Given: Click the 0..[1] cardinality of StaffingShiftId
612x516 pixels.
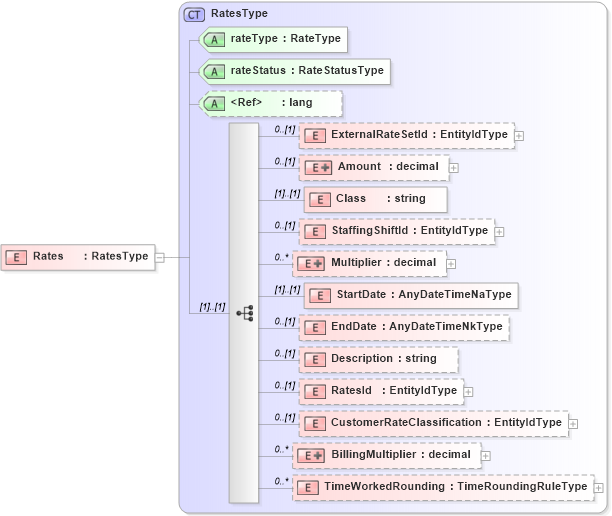Looking at the screenshot, I should 285,225.
